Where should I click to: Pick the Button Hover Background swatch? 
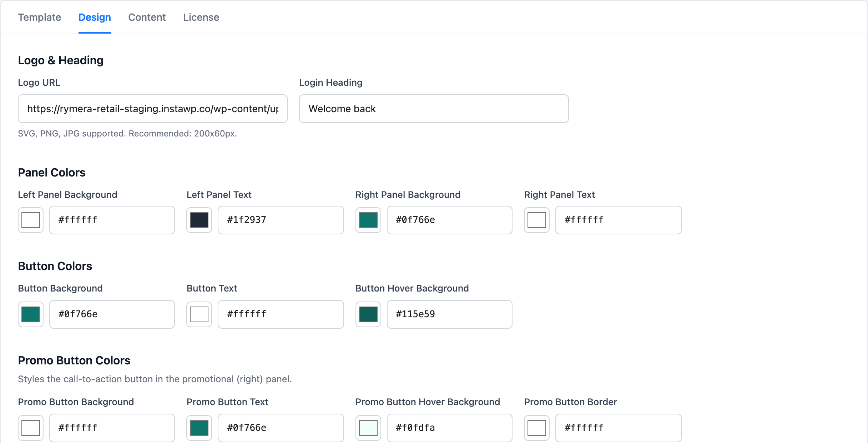pos(368,314)
